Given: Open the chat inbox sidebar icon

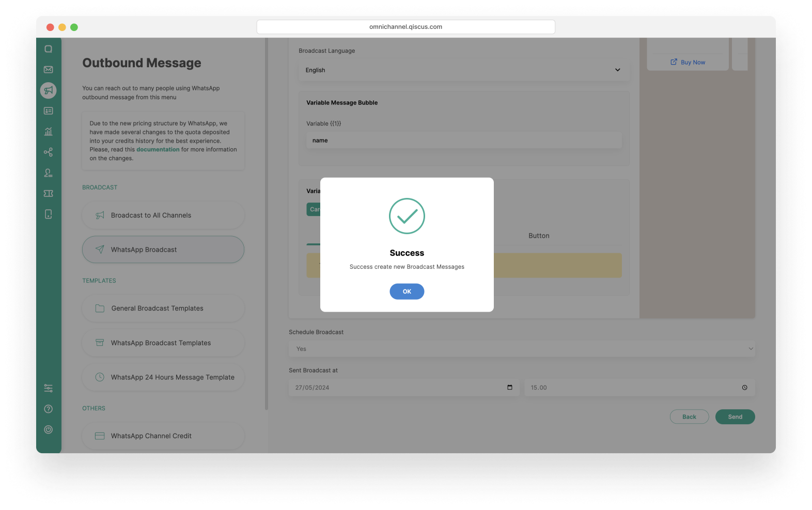Looking at the screenshot, I should point(49,49).
